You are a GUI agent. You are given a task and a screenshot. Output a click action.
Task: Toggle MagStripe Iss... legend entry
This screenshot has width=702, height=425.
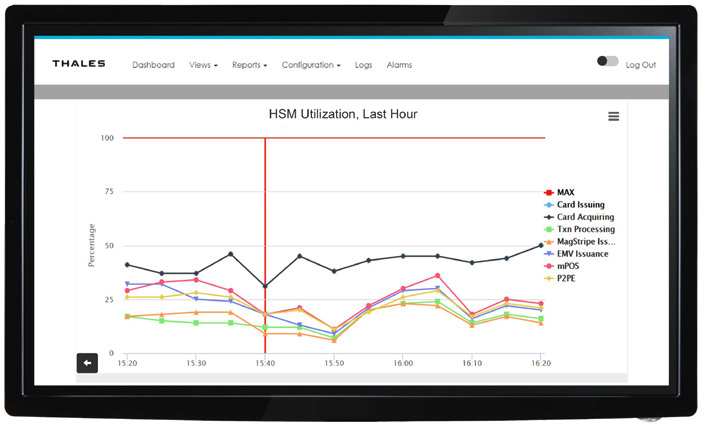pos(579,241)
